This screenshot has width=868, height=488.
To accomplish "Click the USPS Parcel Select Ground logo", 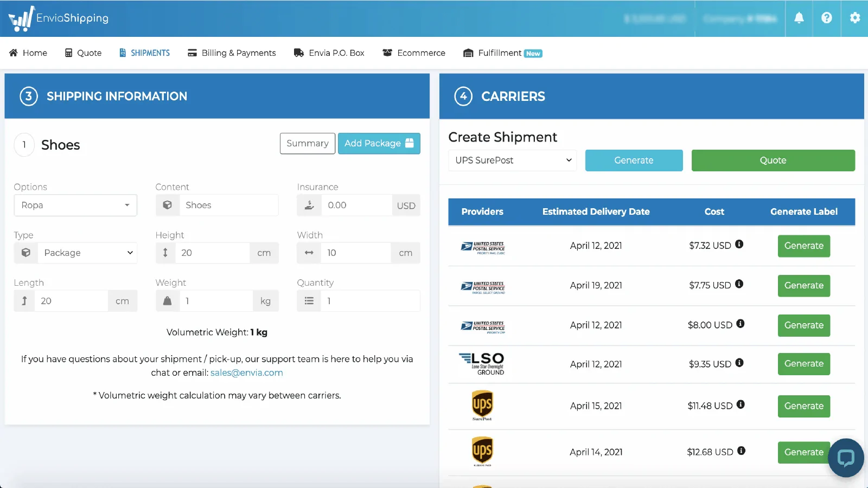I will (x=483, y=287).
